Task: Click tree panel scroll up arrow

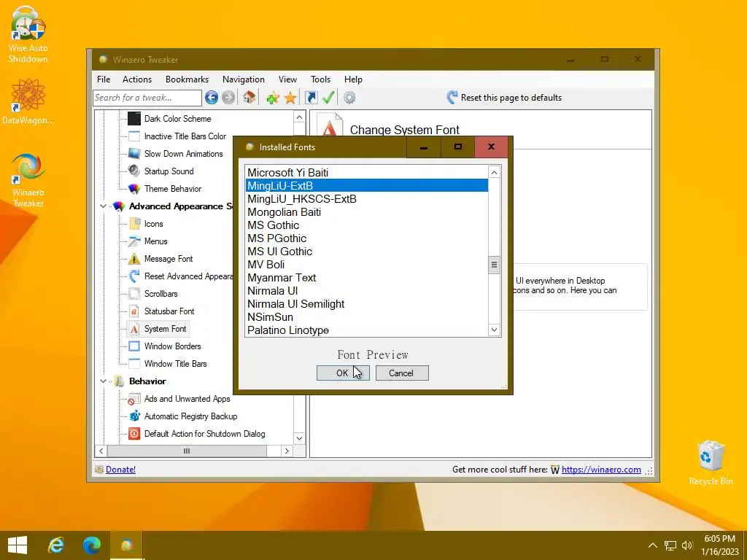Action: point(299,117)
